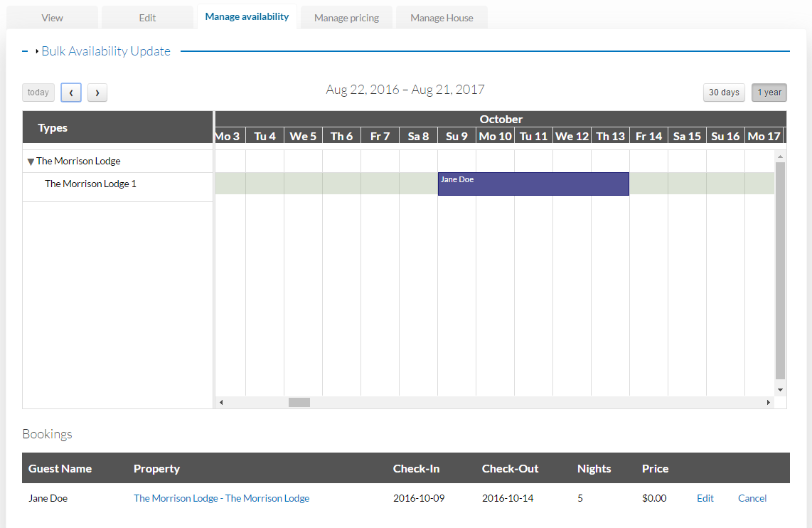This screenshot has height=528, width=812.
Task: Click the vertical scroll up arrow
Action: point(781,156)
